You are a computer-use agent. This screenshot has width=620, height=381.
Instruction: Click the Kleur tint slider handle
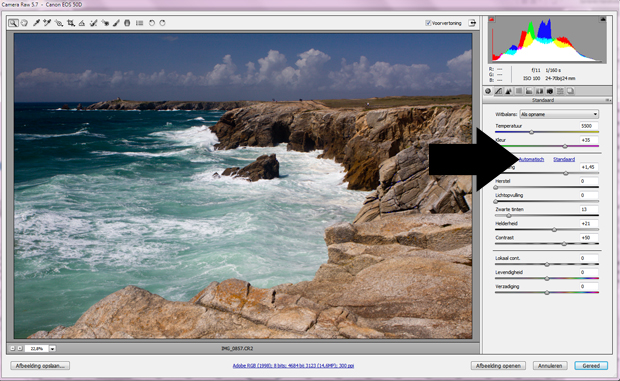(565, 147)
